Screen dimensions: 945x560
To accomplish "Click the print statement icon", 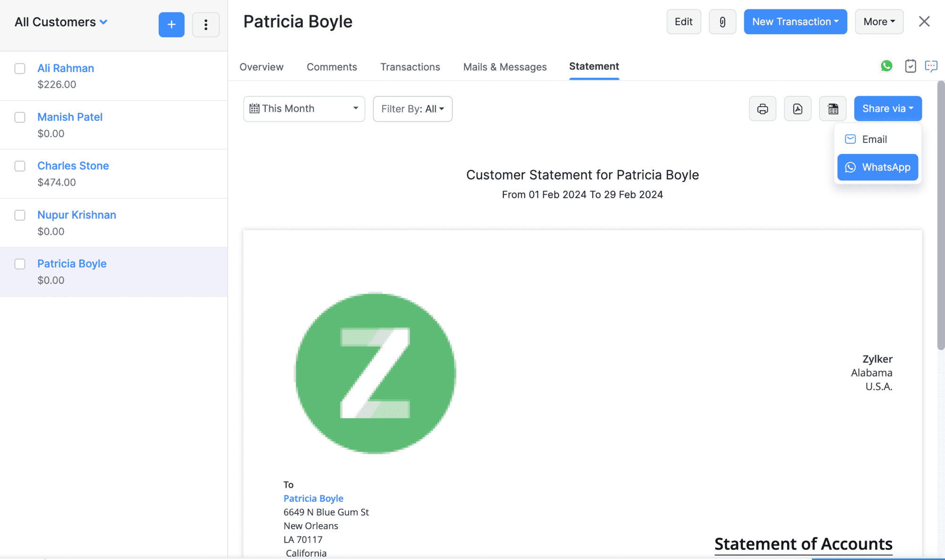I will (x=762, y=109).
